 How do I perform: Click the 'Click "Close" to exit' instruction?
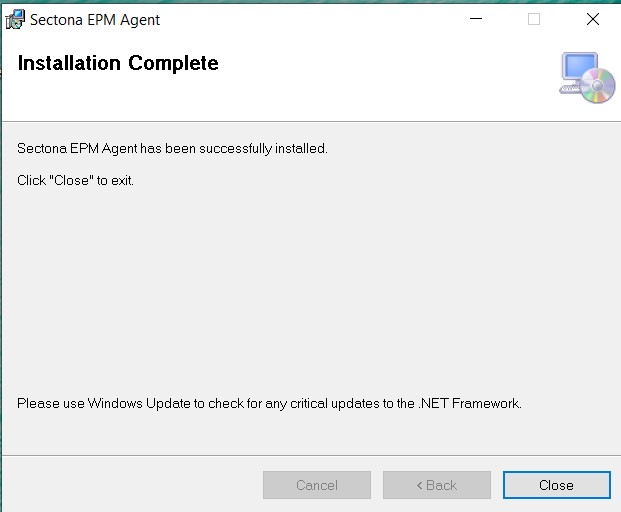(75, 181)
